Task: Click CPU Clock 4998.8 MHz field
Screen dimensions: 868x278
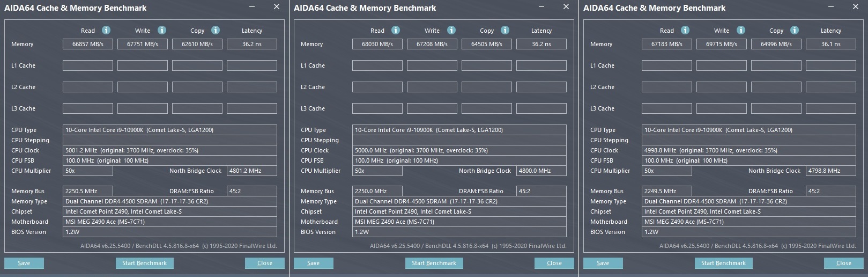Action: 749,150
